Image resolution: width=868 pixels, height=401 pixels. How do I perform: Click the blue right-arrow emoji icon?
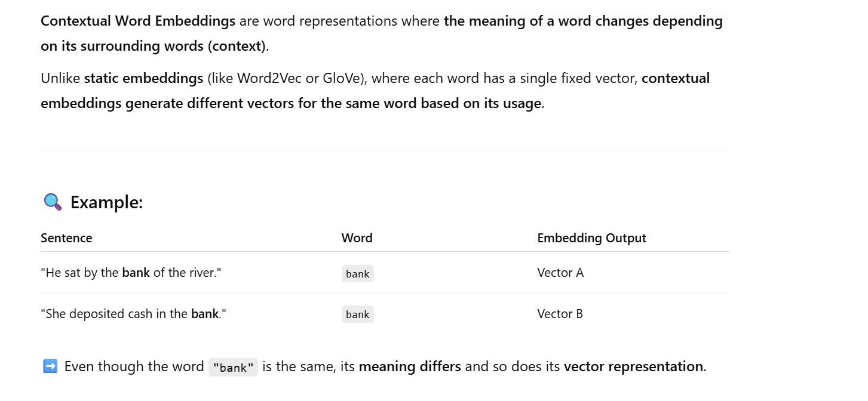(x=50, y=366)
